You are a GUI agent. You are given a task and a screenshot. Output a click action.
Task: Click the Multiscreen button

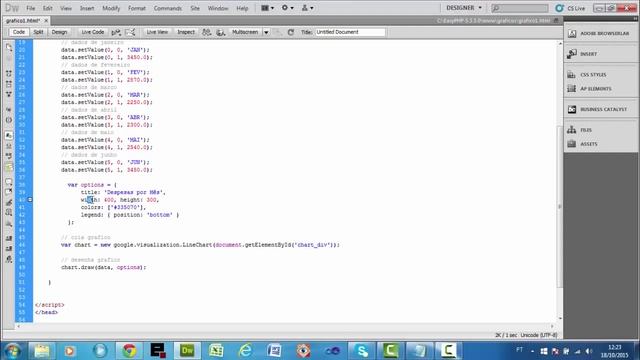click(245, 32)
